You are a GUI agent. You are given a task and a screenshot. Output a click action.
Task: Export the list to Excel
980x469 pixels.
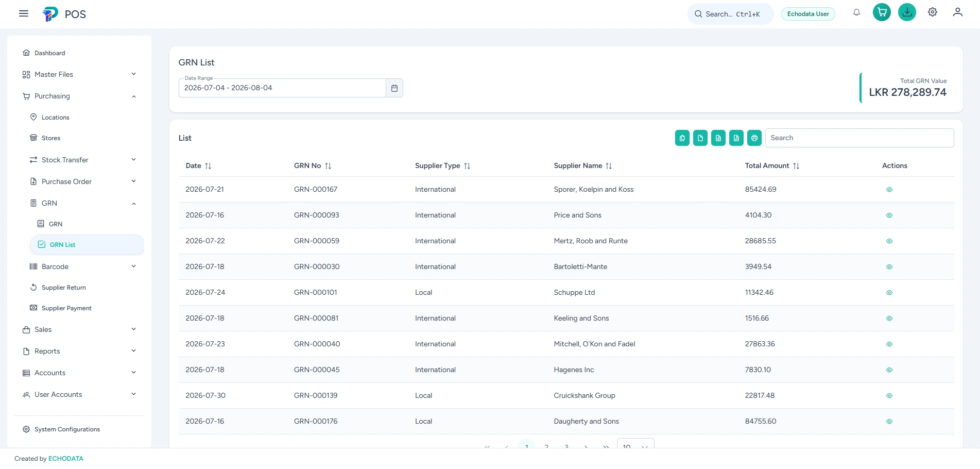718,138
